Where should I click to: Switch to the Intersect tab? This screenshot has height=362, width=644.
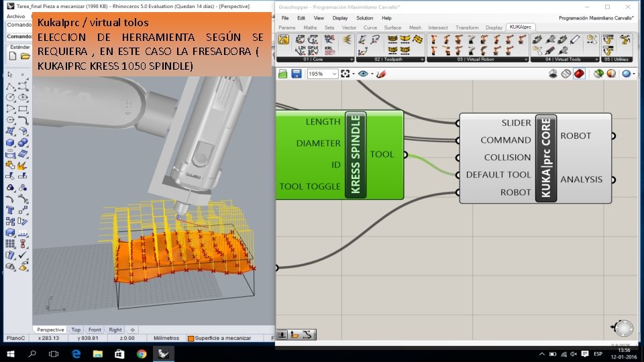point(438,27)
